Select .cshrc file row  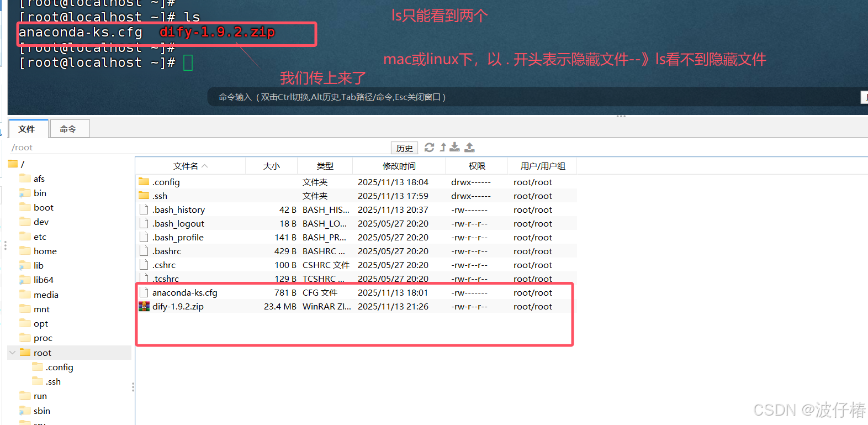tap(356, 265)
